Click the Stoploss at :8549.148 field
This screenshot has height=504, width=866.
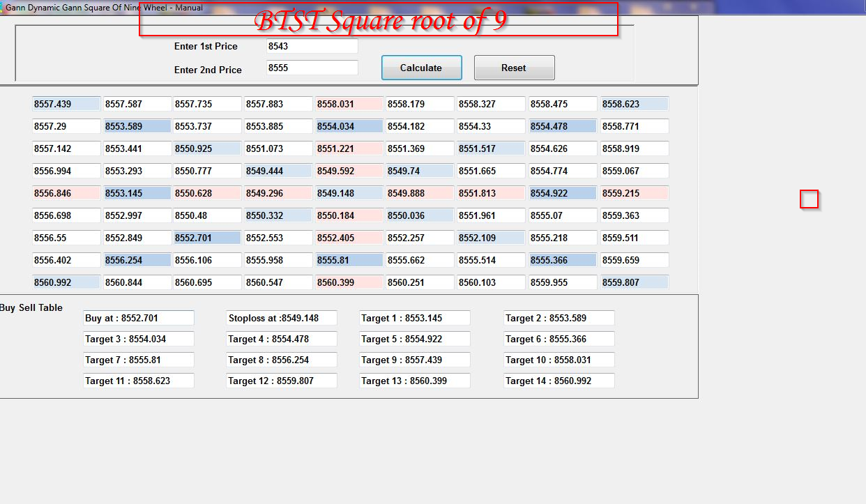282,318
